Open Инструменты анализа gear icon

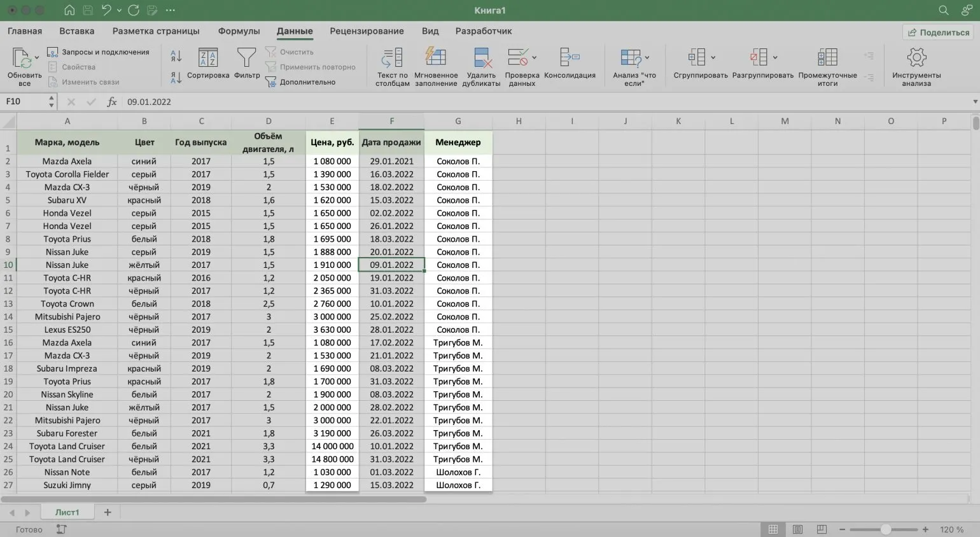pyautogui.click(x=916, y=59)
